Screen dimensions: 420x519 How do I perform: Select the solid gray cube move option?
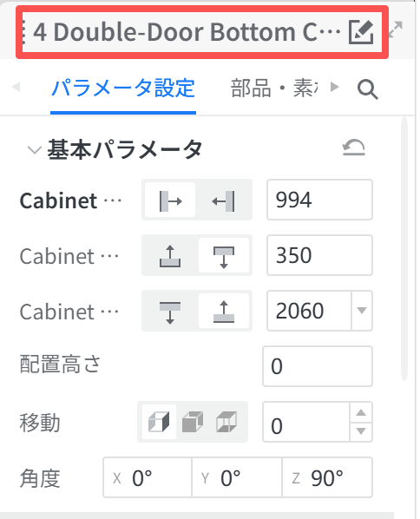[193, 422]
